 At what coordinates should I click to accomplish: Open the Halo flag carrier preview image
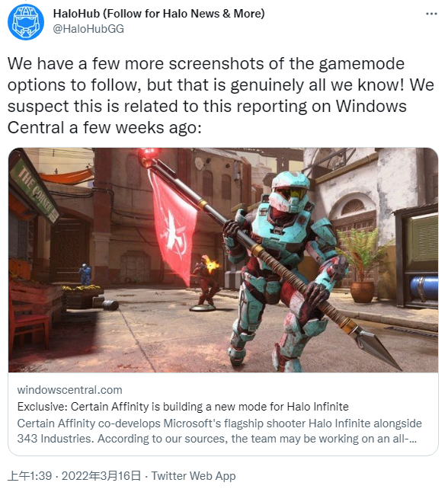pos(223,260)
